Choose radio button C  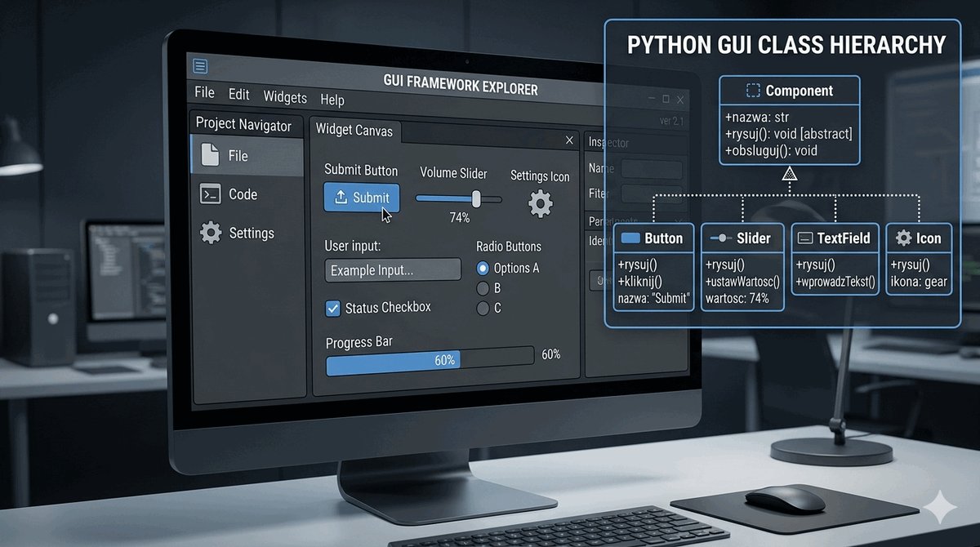[483, 308]
